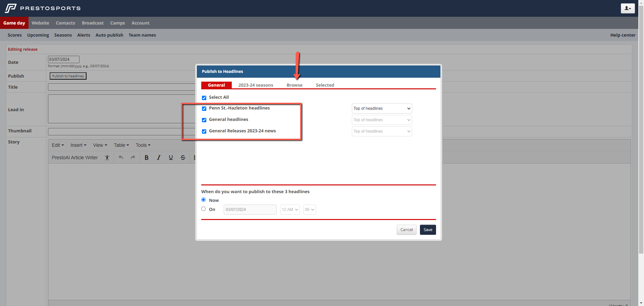Click the accessibility checker icon

(x=107, y=158)
